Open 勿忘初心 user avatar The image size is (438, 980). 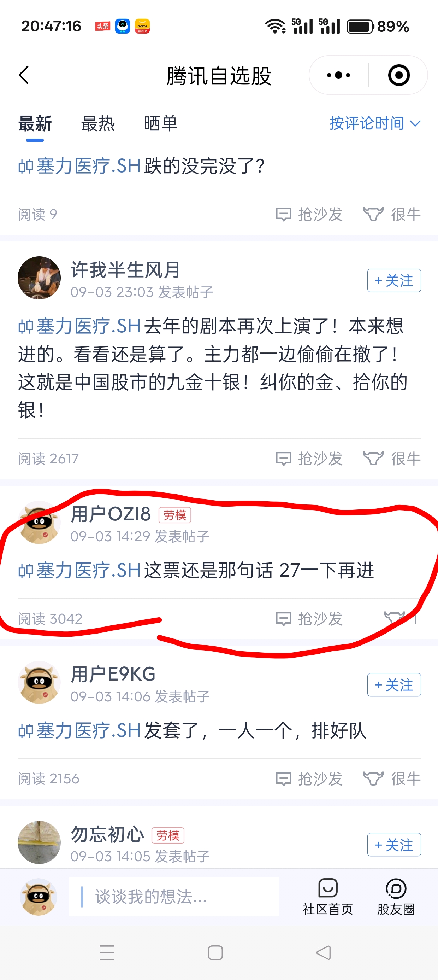pyautogui.click(x=39, y=842)
